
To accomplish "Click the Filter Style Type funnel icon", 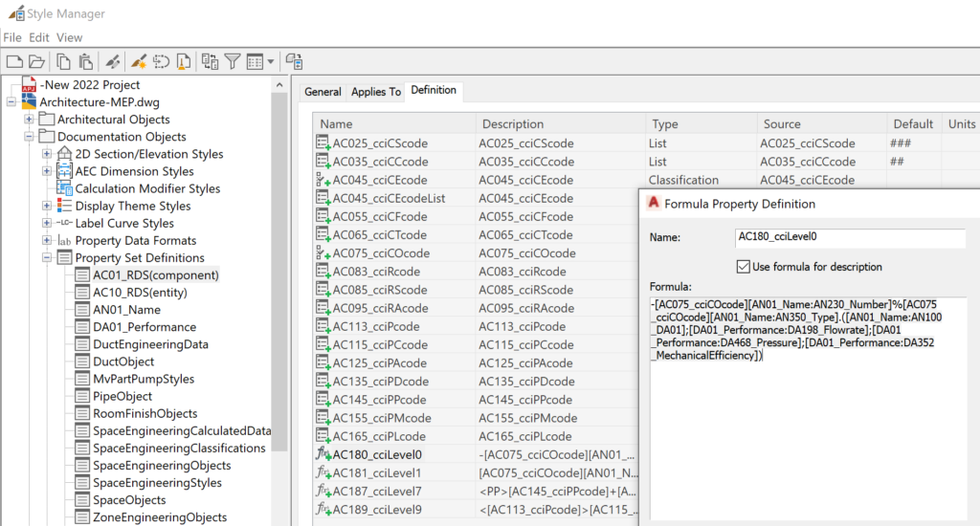I will tap(233, 61).
